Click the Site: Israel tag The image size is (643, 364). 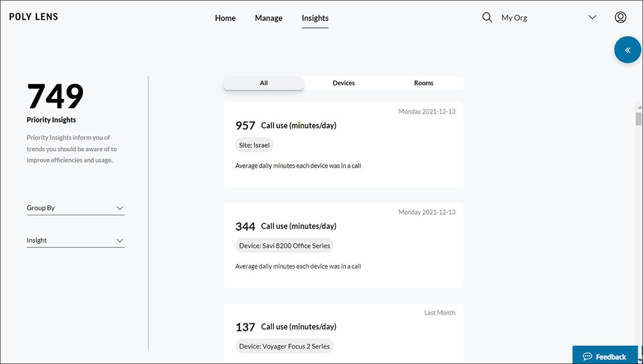[x=255, y=145]
